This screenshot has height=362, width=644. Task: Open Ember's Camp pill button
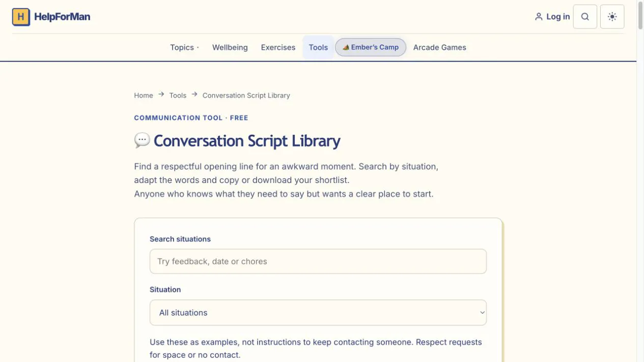point(371,47)
